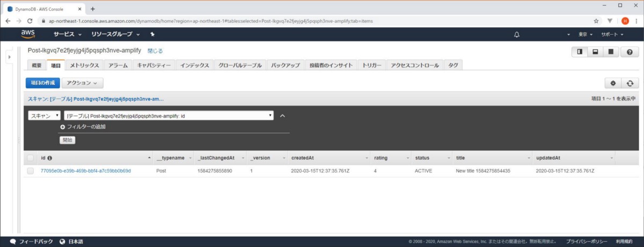
Task: Click the feedback speech bubble icon
Action: (13, 242)
